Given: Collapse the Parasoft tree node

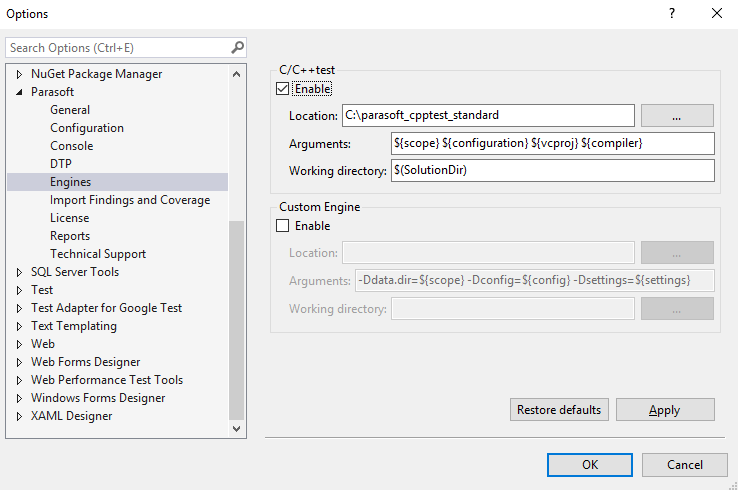Looking at the screenshot, I should (x=19, y=92).
